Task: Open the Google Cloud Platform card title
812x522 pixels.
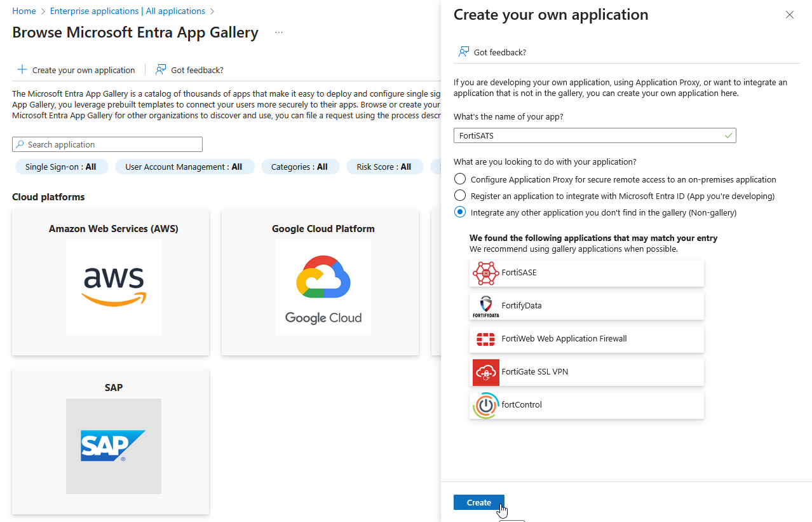Action: [323, 229]
